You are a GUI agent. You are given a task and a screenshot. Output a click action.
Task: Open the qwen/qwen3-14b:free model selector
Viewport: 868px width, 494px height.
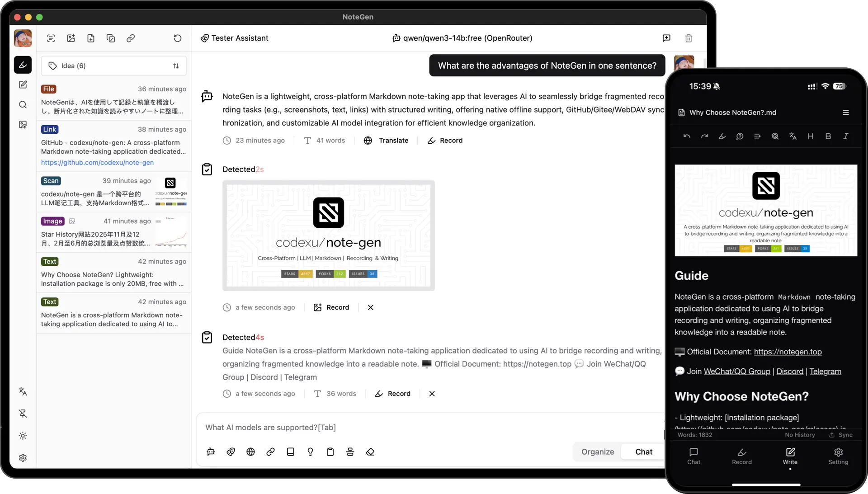[x=463, y=38]
